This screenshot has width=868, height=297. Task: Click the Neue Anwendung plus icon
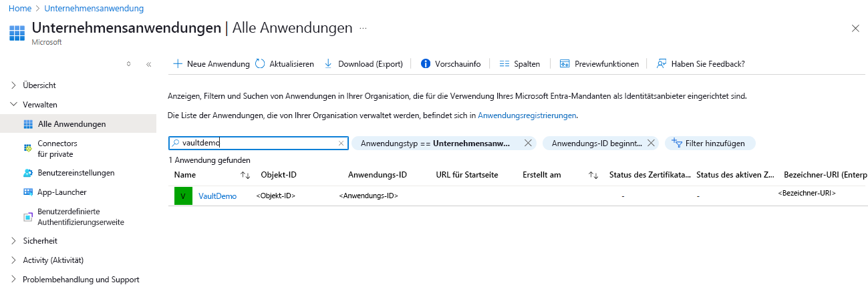(x=178, y=64)
